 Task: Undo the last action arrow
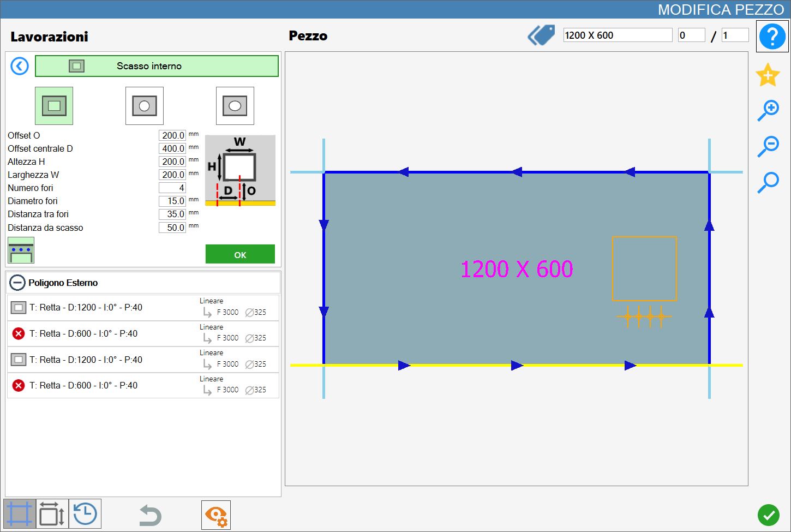[x=150, y=515]
